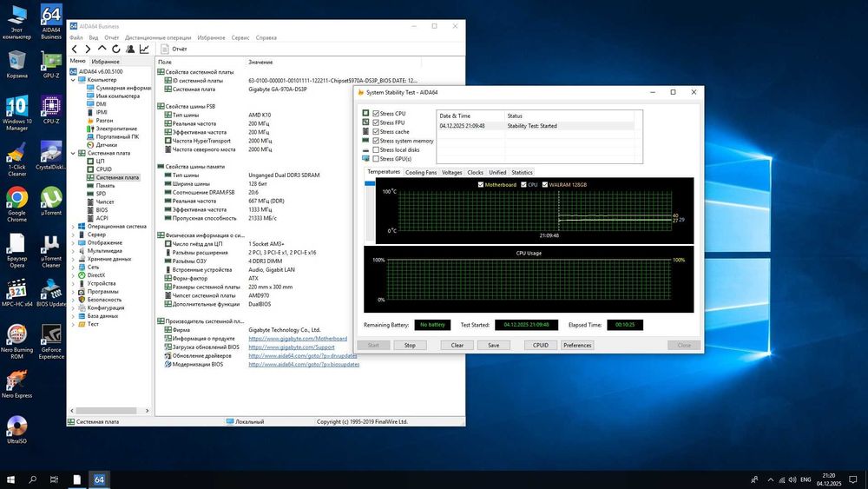Open the µTorrent desktop icon

pos(51,201)
